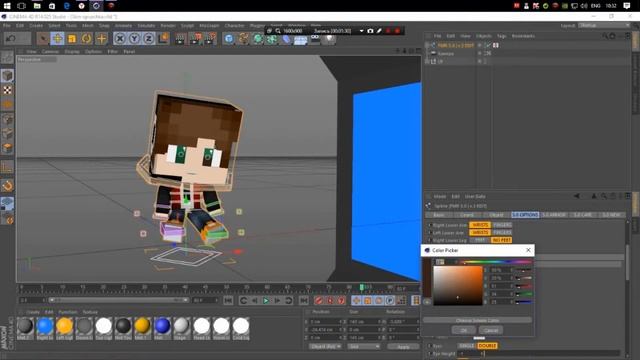Open the File menu

pos(7,26)
